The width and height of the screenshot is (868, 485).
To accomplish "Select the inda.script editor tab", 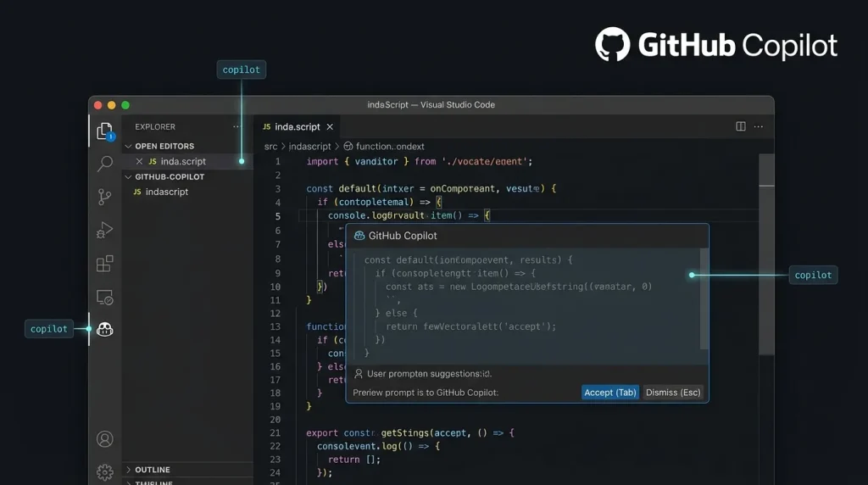I will point(298,127).
